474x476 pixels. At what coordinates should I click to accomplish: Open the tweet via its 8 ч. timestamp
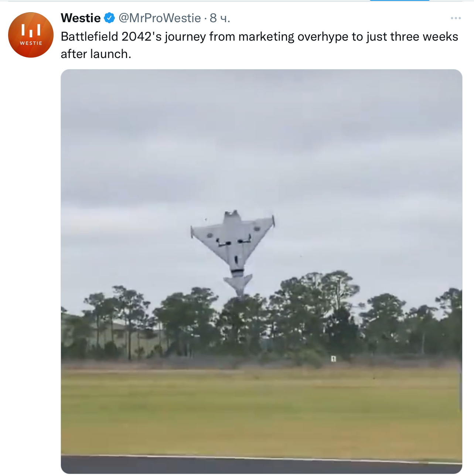(x=220, y=18)
